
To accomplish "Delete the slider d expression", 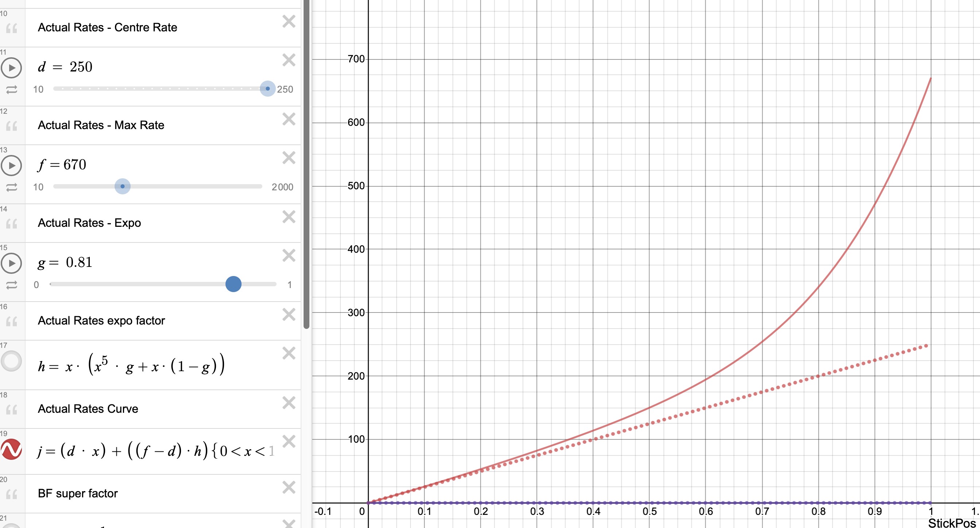I will pyautogui.click(x=289, y=60).
